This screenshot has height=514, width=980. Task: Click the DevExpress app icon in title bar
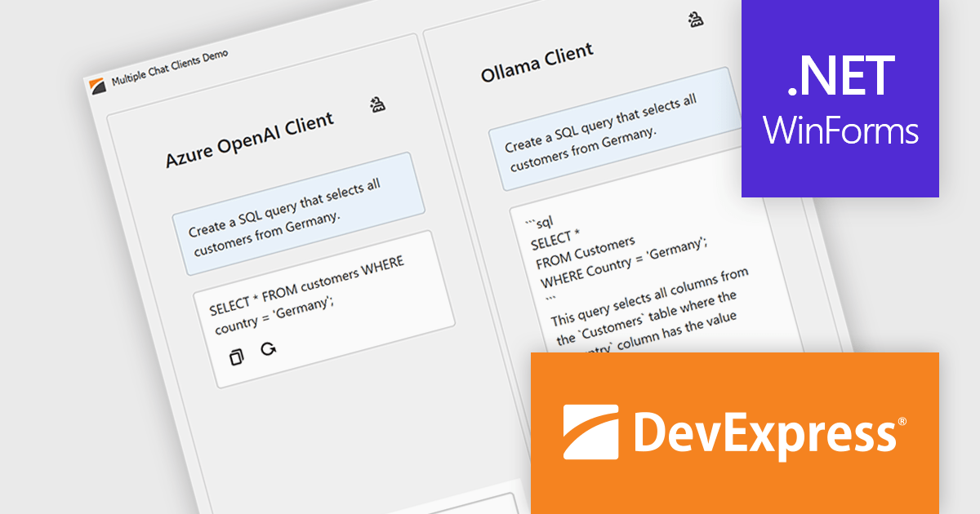click(98, 86)
